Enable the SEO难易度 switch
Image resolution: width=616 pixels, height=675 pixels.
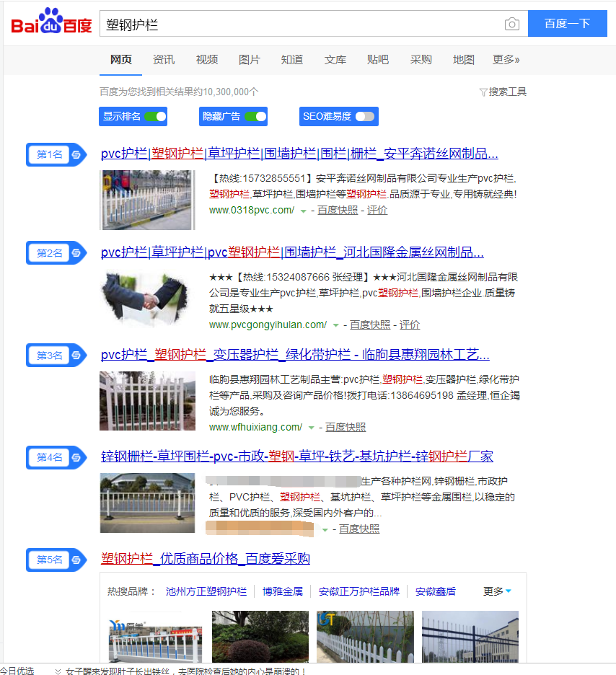coord(365,117)
